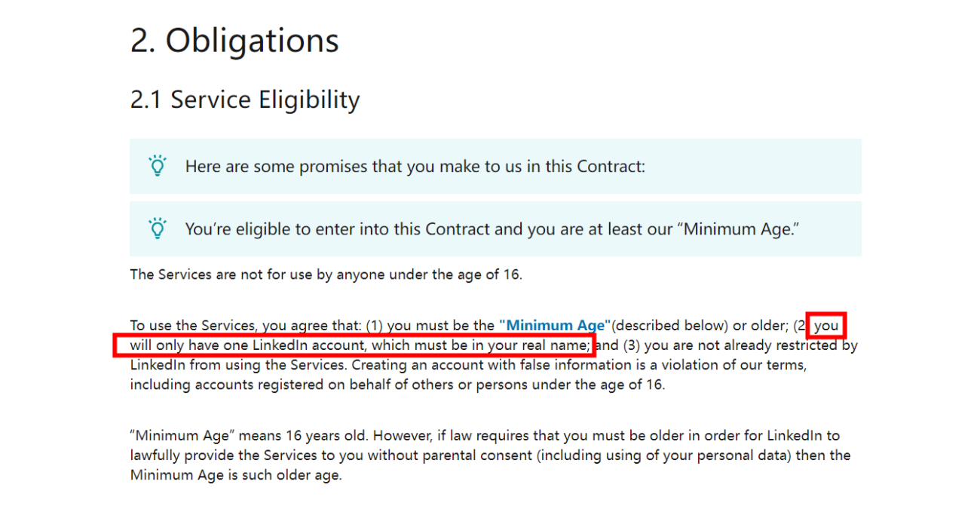This screenshot has width=980, height=506.
Task: Click the "2. Obligations" heading
Action: 234,41
